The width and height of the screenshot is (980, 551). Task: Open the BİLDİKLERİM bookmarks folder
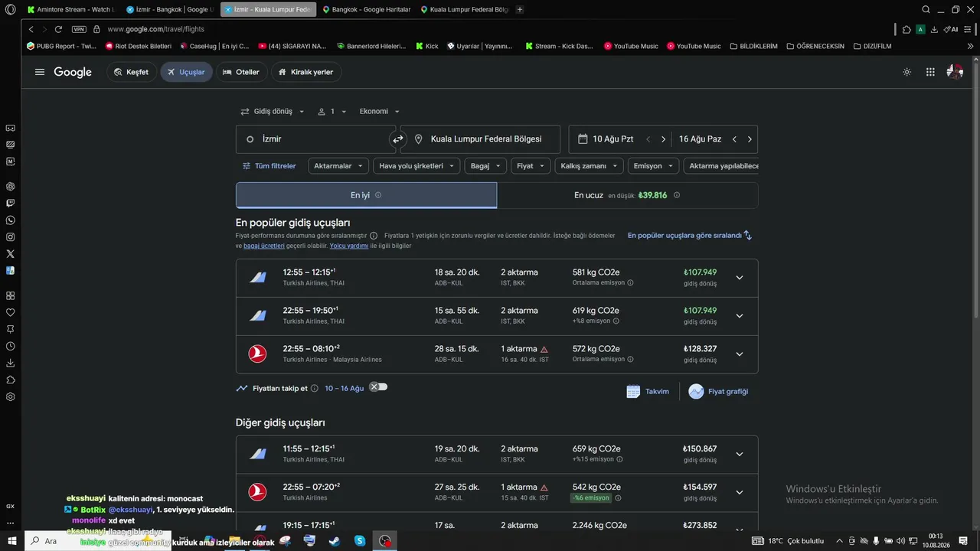753,46
